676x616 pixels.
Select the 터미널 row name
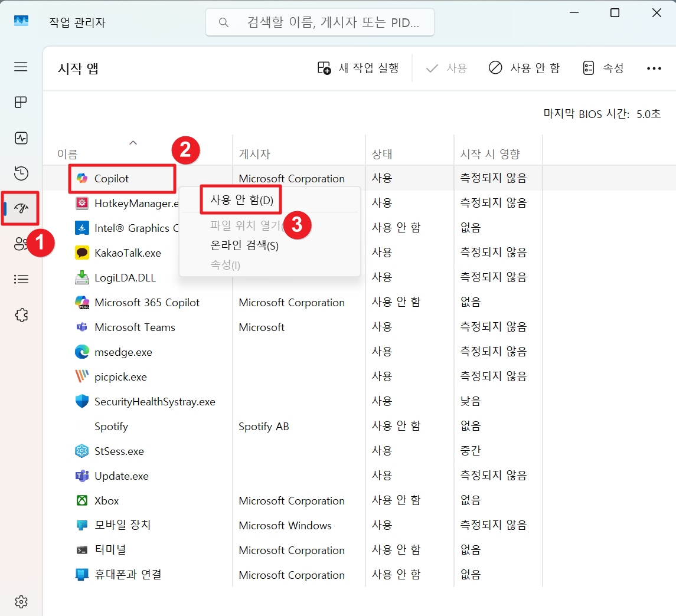(110, 550)
